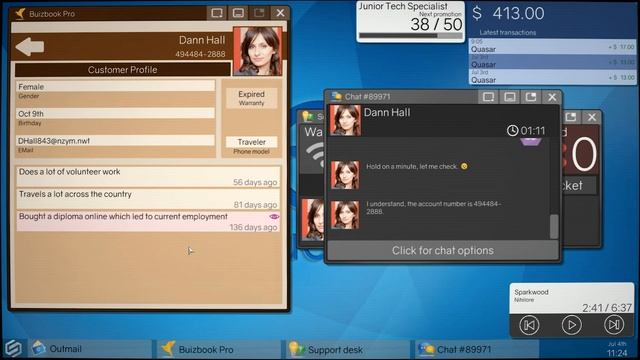
Task: Click the purple marker below chat timer
Action: pyautogui.click(x=531, y=142)
